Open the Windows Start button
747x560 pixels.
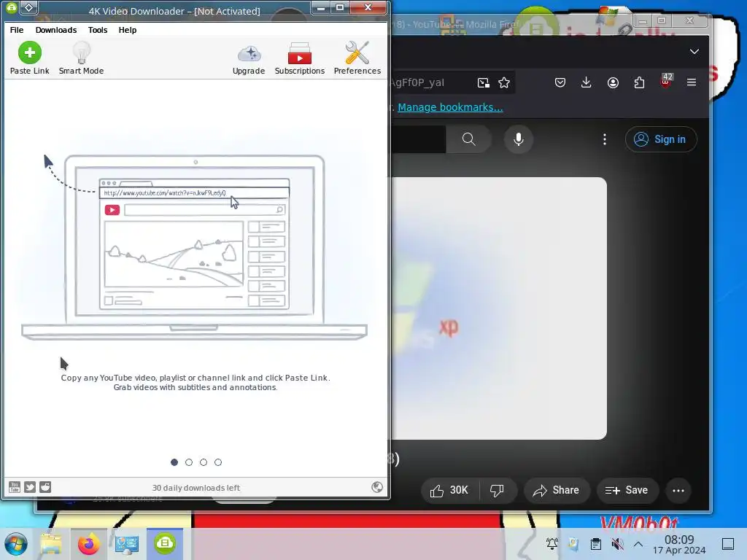(16, 544)
